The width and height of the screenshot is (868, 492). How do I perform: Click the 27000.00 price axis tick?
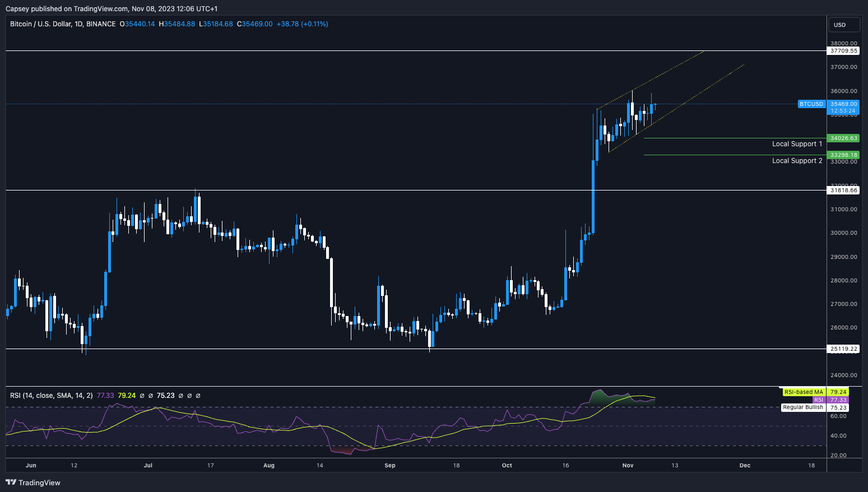(844, 304)
